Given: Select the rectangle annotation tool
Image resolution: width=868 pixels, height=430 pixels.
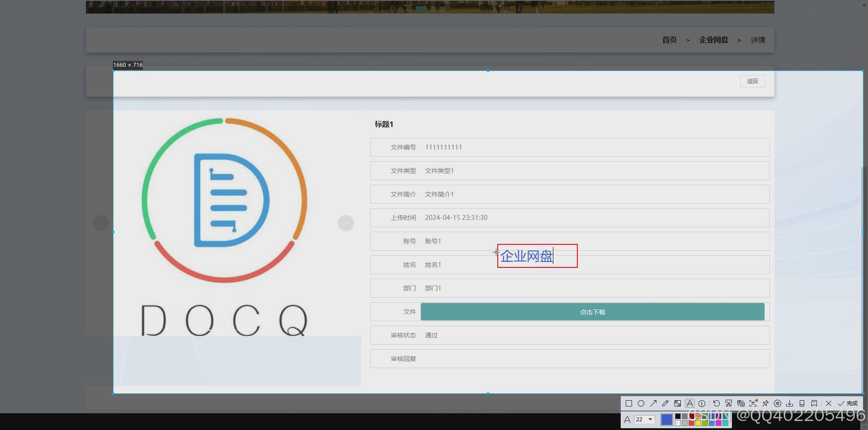Looking at the screenshot, I should pyautogui.click(x=629, y=403).
